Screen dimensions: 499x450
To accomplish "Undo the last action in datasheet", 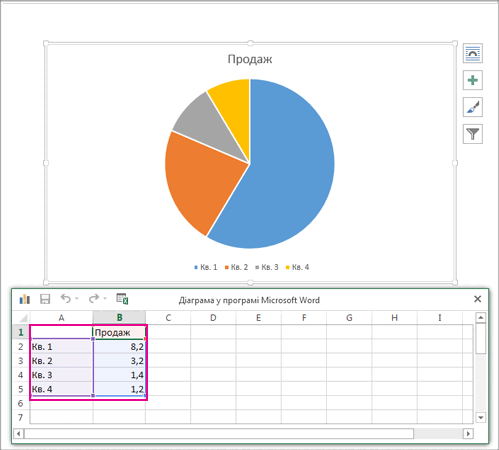I will [66, 298].
